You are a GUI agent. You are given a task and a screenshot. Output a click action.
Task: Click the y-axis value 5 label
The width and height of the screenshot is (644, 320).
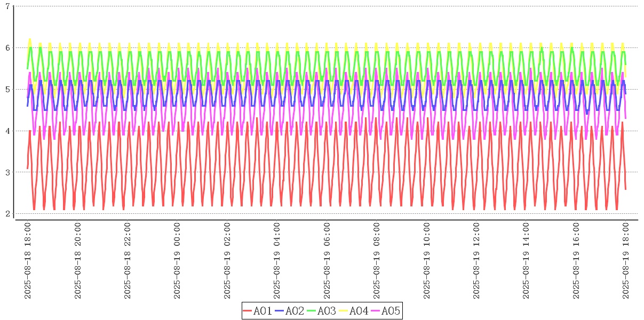[x=7, y=89]
